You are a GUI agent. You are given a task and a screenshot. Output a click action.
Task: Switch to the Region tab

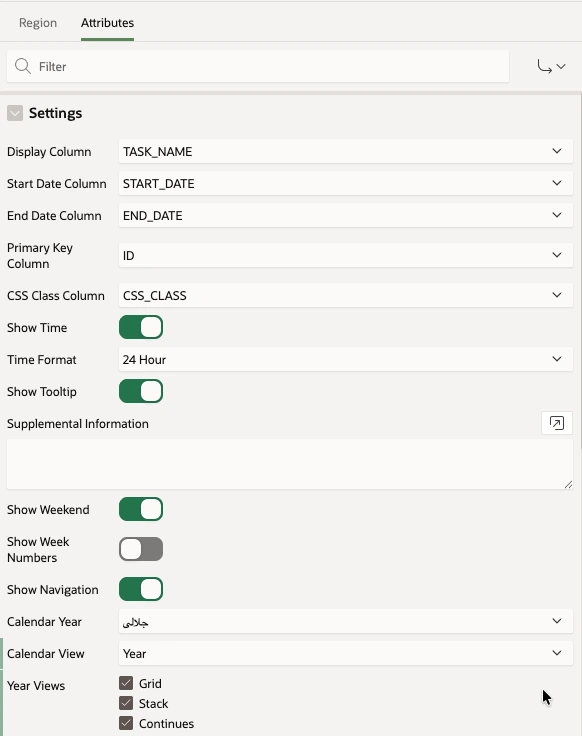click(38, 23)
